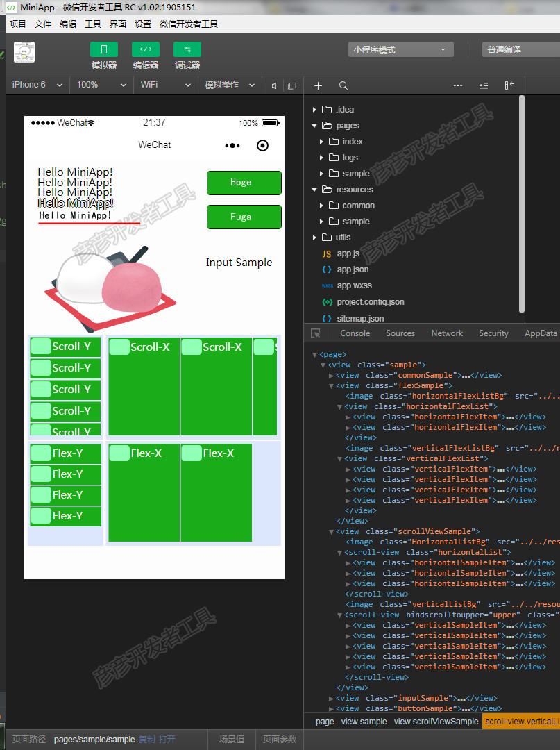
Task: Click the collapse-all file tree icon
Action: pyautogui.click(x=484, y=85)
